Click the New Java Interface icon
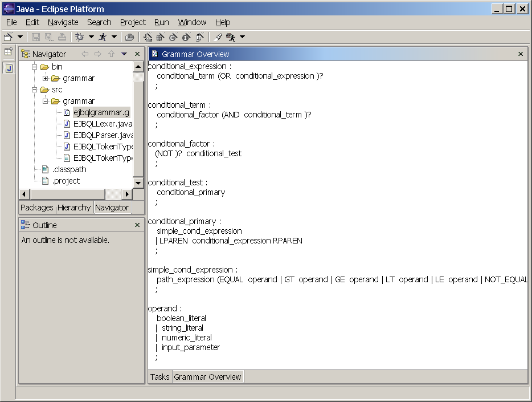 click(x=186, y=38)
